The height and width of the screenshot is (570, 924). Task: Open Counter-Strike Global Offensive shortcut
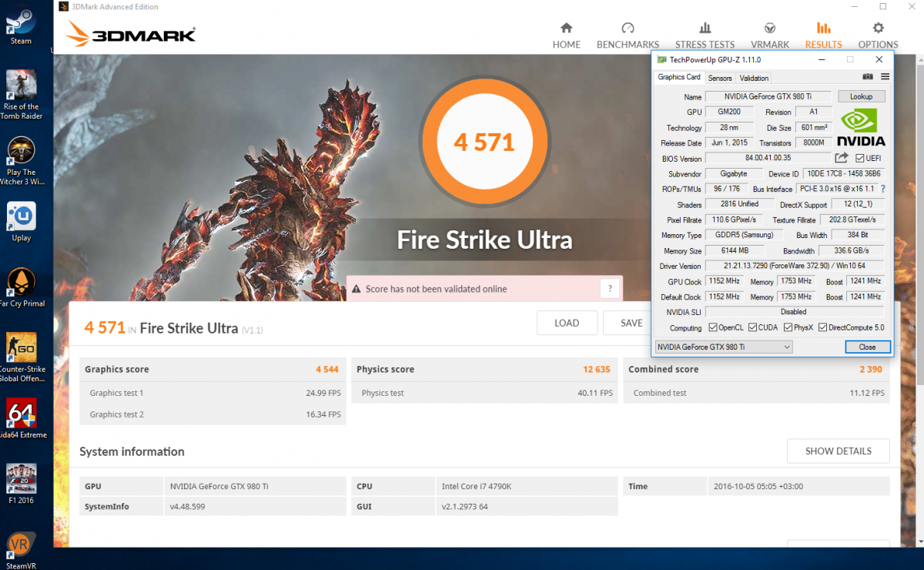pos(21,358)
